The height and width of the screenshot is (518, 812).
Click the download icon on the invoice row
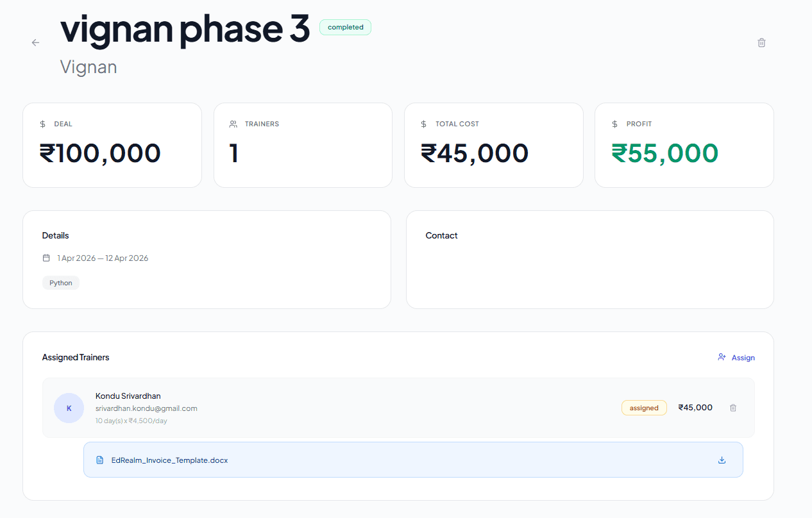click(x=722, y=460)
